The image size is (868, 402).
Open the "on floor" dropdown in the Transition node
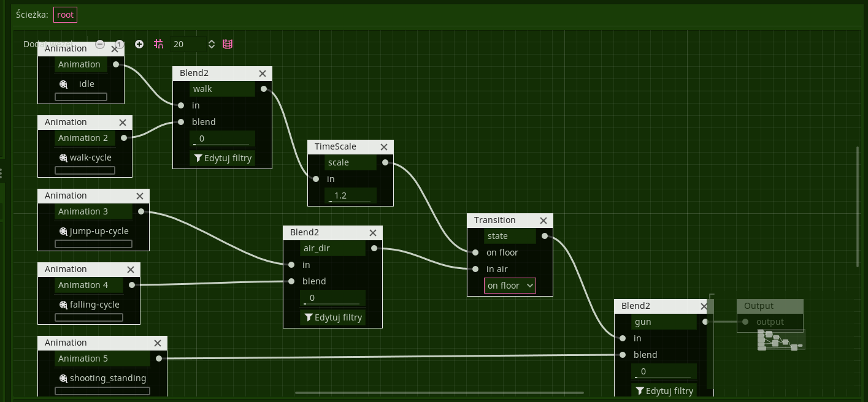point(510,286)
